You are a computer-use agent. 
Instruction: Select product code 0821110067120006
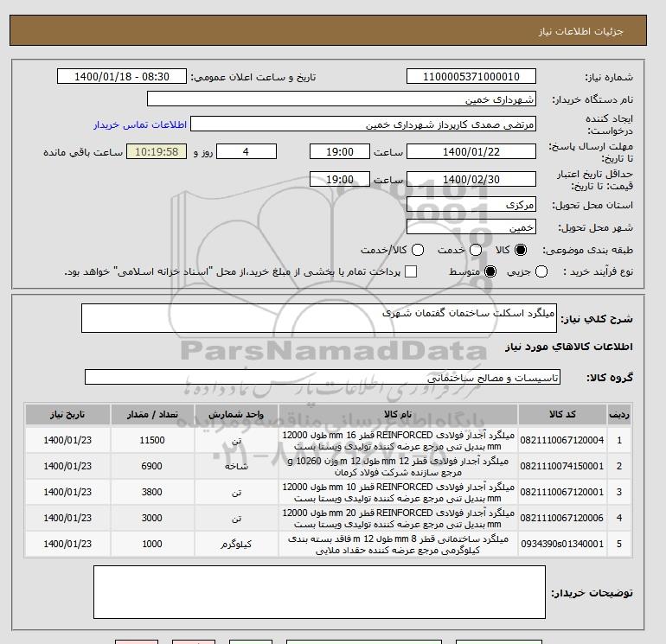coord(562,518)
